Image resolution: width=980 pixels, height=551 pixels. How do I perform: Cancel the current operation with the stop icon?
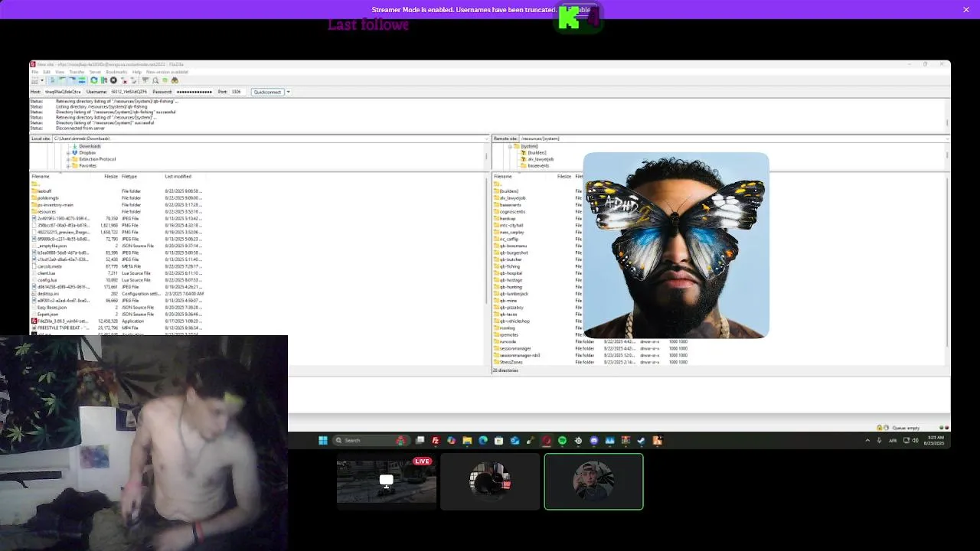113,80
